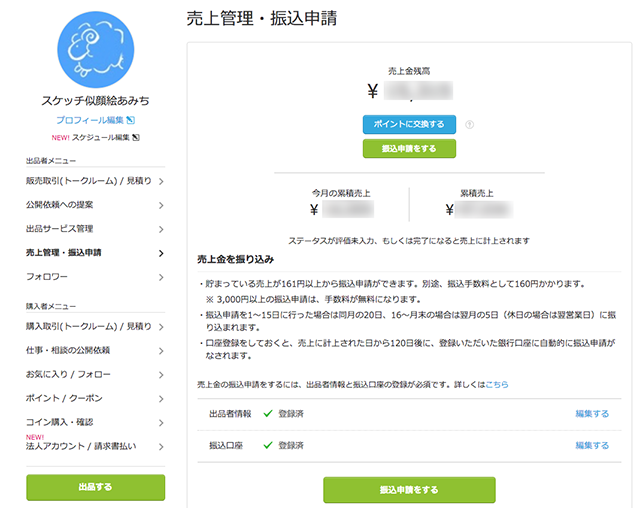The height and width of the screenshot is (508, 640).
Task: Open 法人アカウント / 請求書払い menu item
Action: (x=80, y=446)
